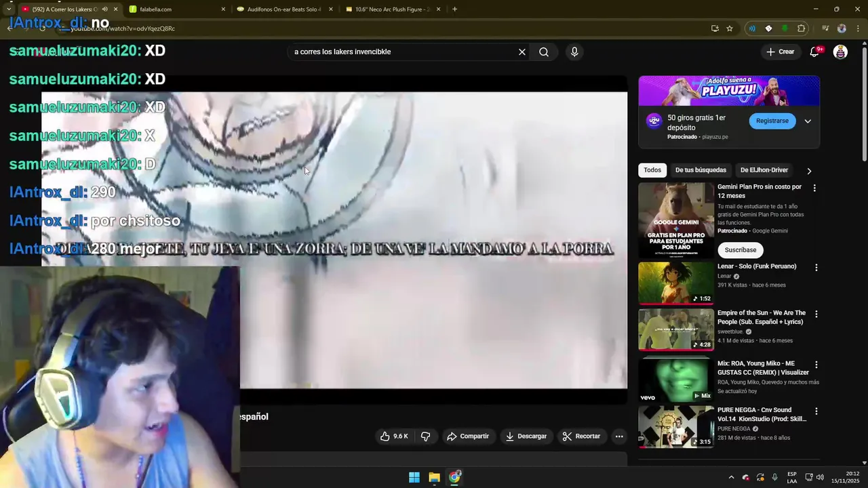Click the Recortar button
Viewport: 868px width, 488px height.
pos(581,436)
